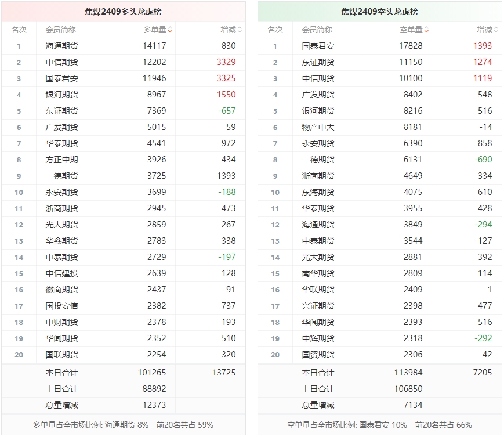504x437 pixels.
Task: Click 名次 header in short table
Action: pos(275,30)
